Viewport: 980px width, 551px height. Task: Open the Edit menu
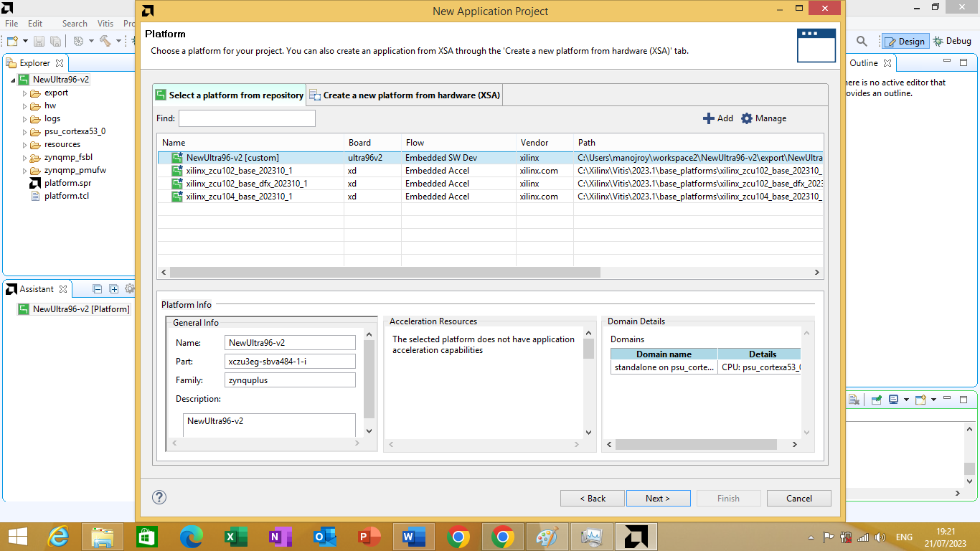tap(35, 23)
